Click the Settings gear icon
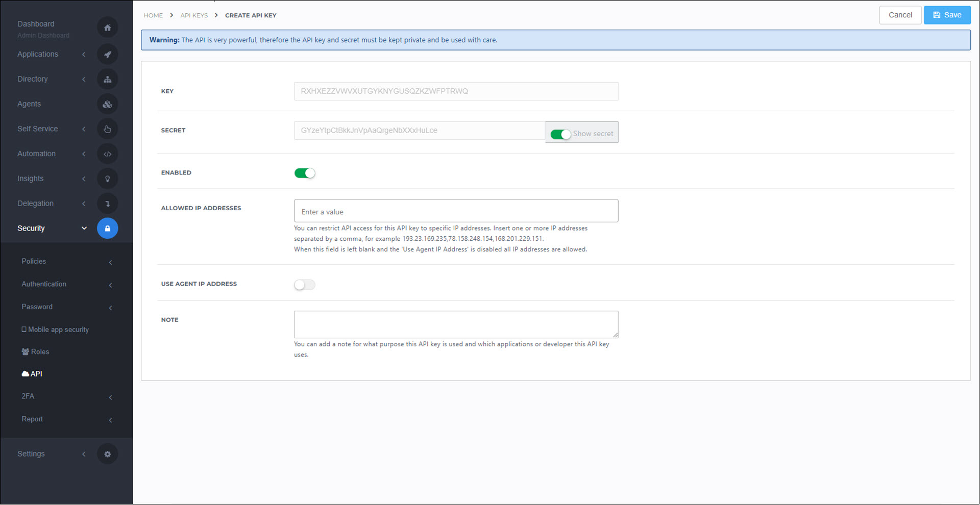This screenshot has width=980, height=505. 107,454
